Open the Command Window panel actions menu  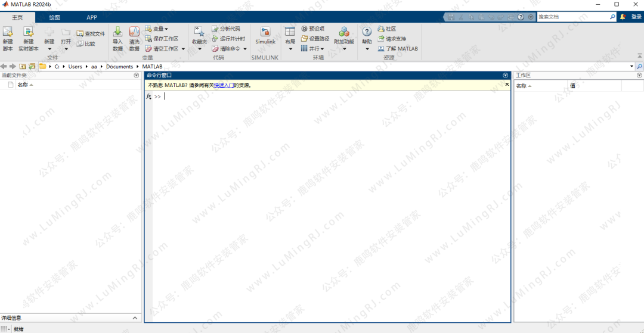506,76
